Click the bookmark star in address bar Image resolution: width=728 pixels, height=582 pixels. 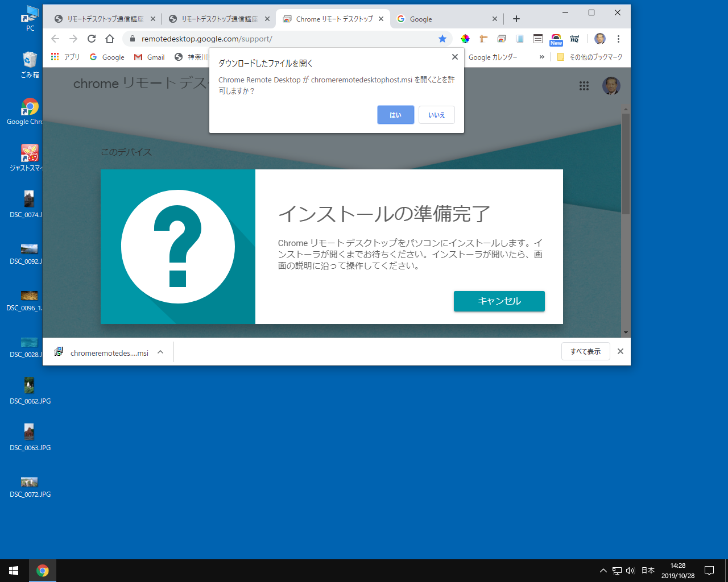442,39
